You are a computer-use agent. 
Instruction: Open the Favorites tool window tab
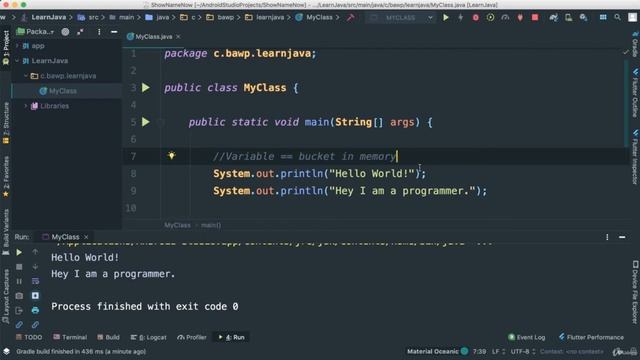click(6, 176)
